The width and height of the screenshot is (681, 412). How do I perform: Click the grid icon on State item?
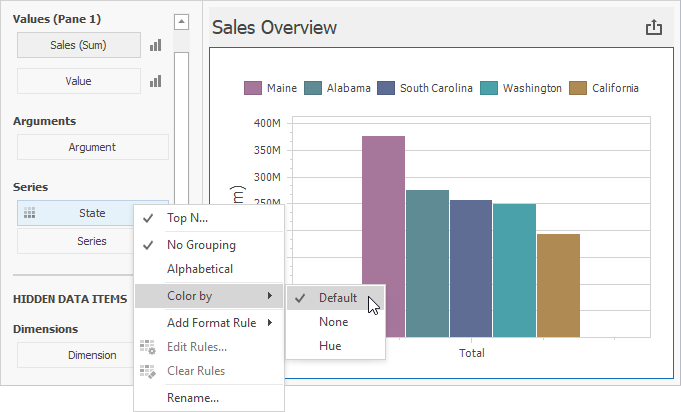pyautogui.click(x=30, y=213)
